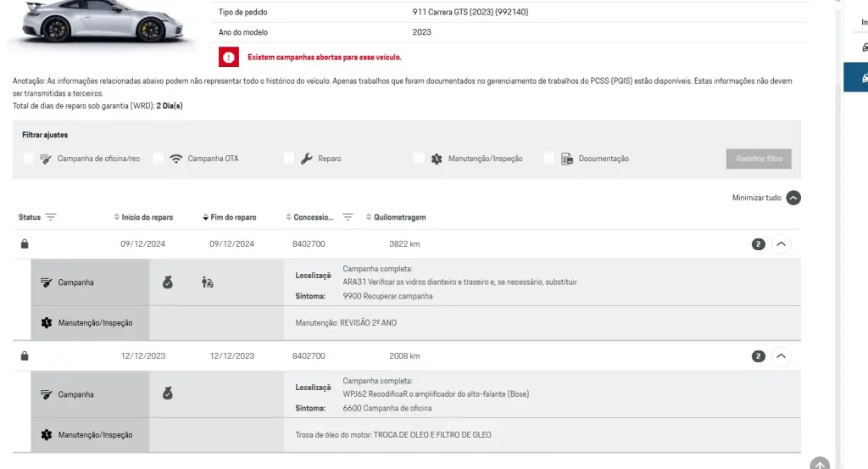This screenshot has height=469, width=868.
Task: Click the Concessionário column filter icon
Action: point(348,217)
